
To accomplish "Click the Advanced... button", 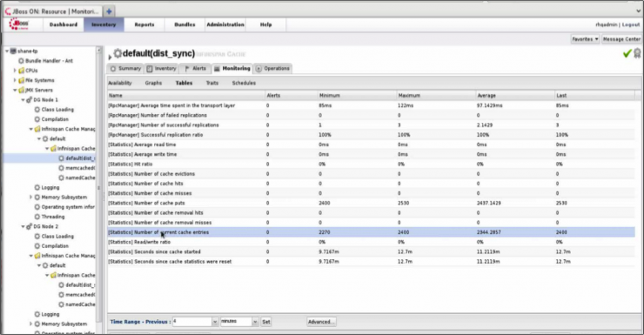I will pyautogui.click(x=321, y=322).
